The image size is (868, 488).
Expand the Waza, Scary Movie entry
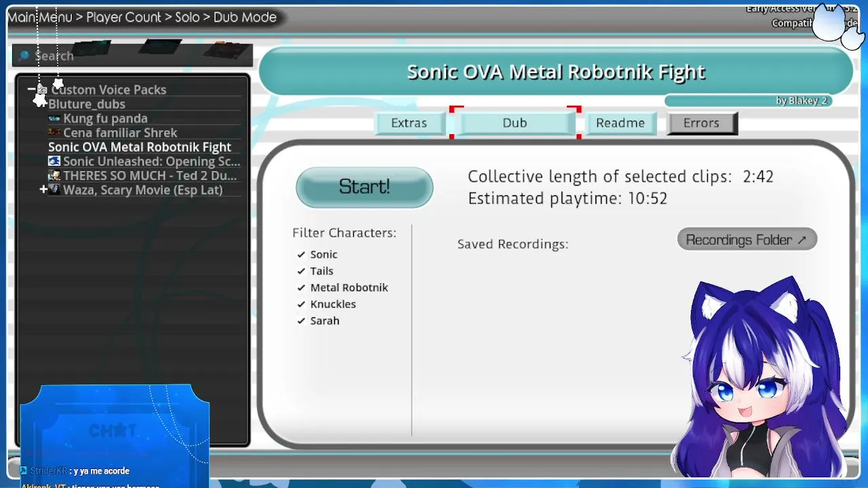(43, 190)
